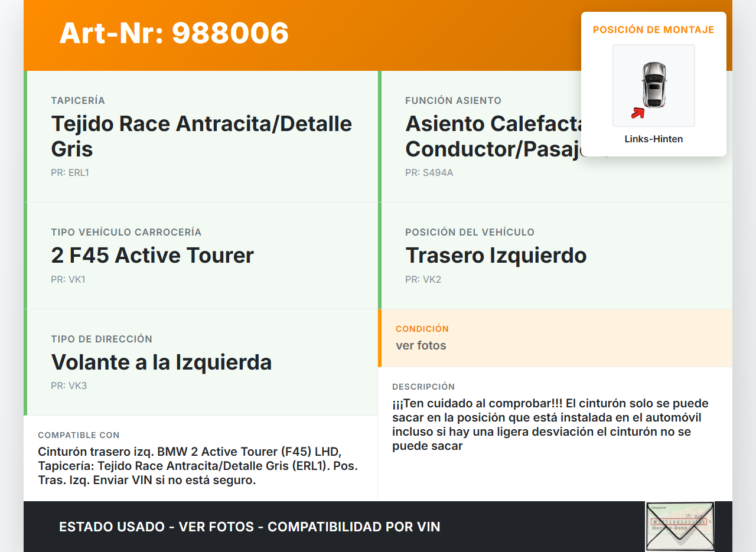The width and height of the screenshot is (756, 552).
Task: Click the FUNCIÓN ASIENTO label
Action: [453, 101]
